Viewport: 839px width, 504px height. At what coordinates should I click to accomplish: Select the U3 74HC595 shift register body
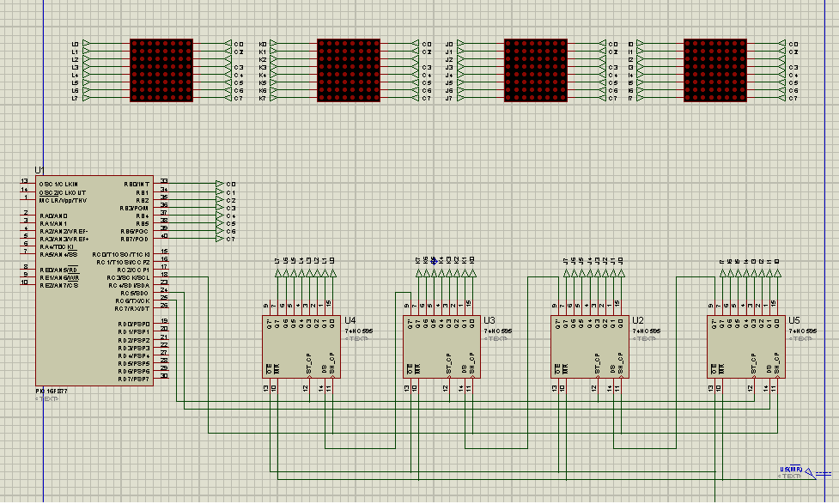click(x=441, y=347)
